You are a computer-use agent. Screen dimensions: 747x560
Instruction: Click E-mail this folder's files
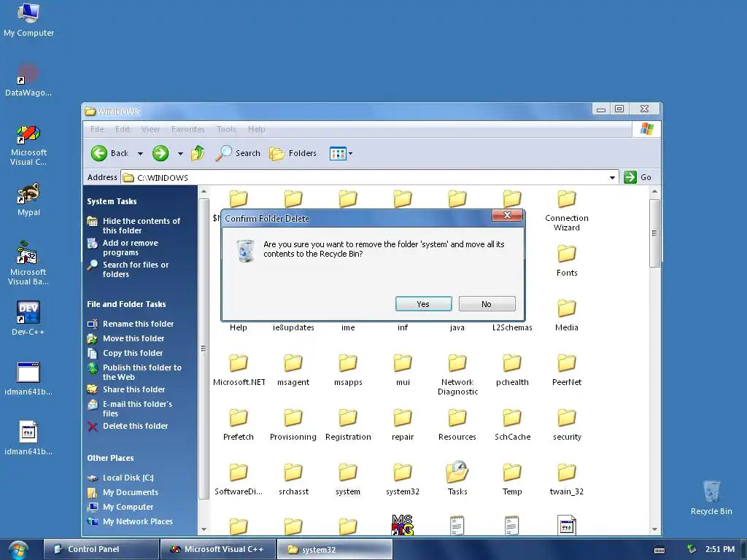click(x=137, y=408)
